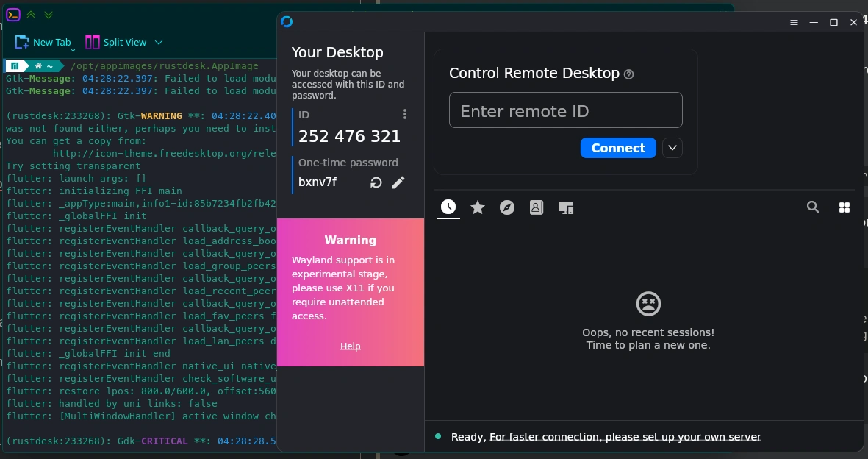This screenshot has height=459, width=868.
Task: Click the Your Desktop heading
Action: pos(337,52)
